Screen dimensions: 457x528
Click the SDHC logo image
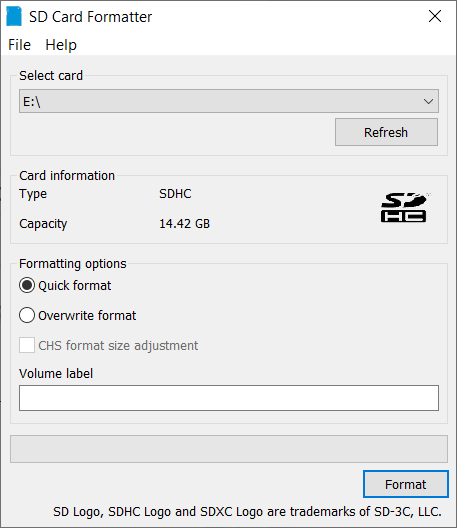click(404, 207)
